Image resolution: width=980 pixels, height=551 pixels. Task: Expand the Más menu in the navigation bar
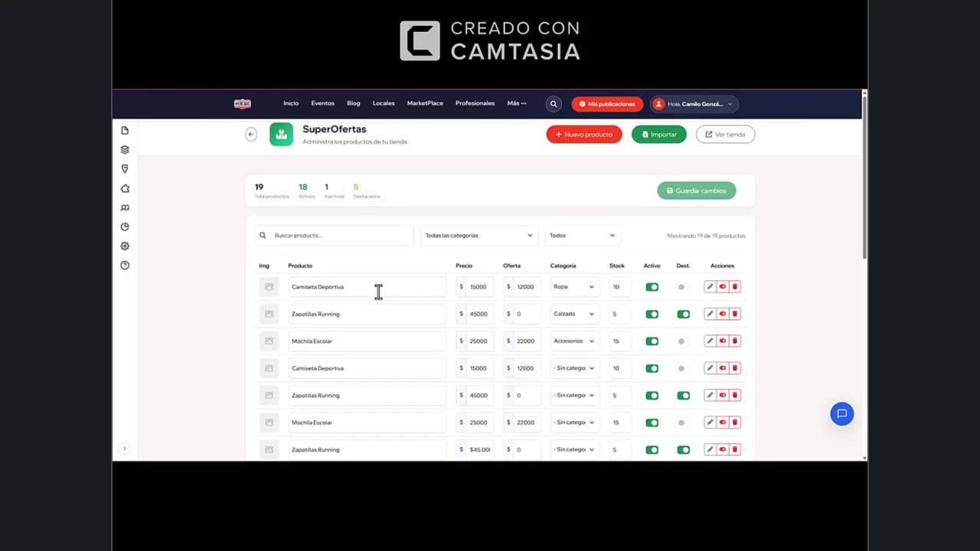[517, 103]
